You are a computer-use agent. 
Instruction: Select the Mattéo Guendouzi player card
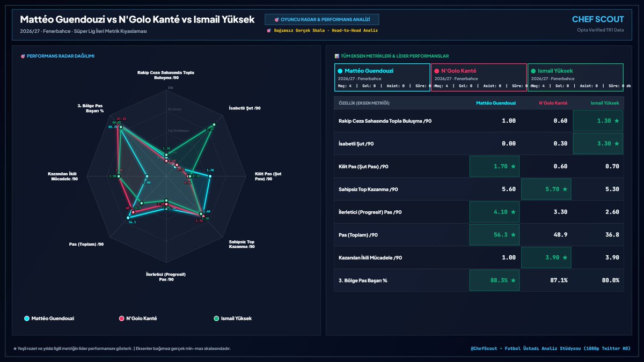coord(382,78)
